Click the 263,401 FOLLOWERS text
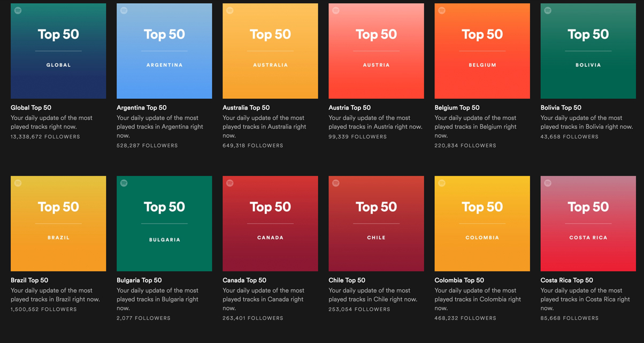Image resolution: width=644 pixels, height=343 pixels. click(253, 318)
